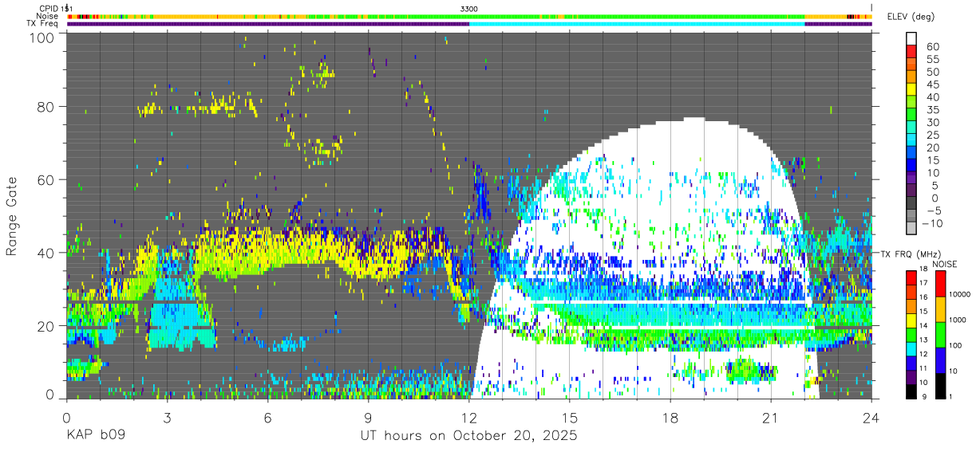Select TX FRQ blue swatch between 11 and 12
Screen dimensions: 980x452
[x=911, y=364]
